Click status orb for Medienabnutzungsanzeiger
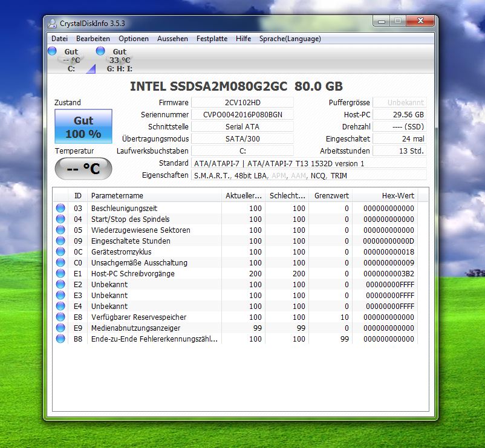 [x=60, y=328]
